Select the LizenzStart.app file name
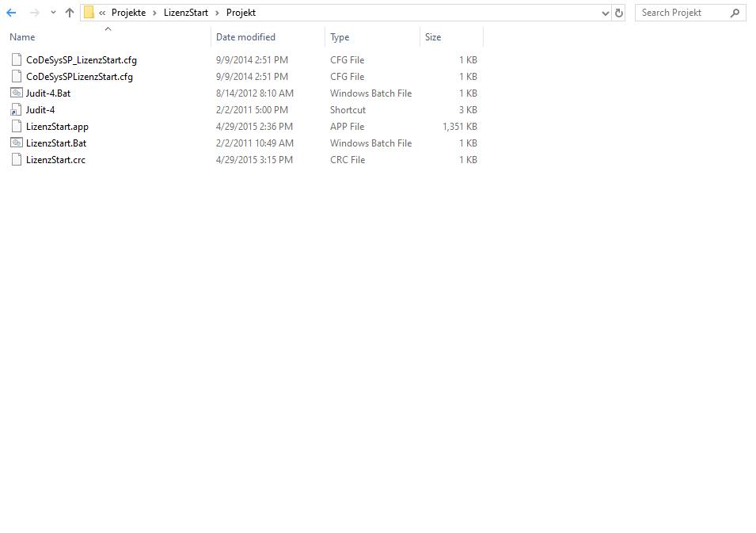This screenshot has height=533, width=756. click(x=57, y=127)
